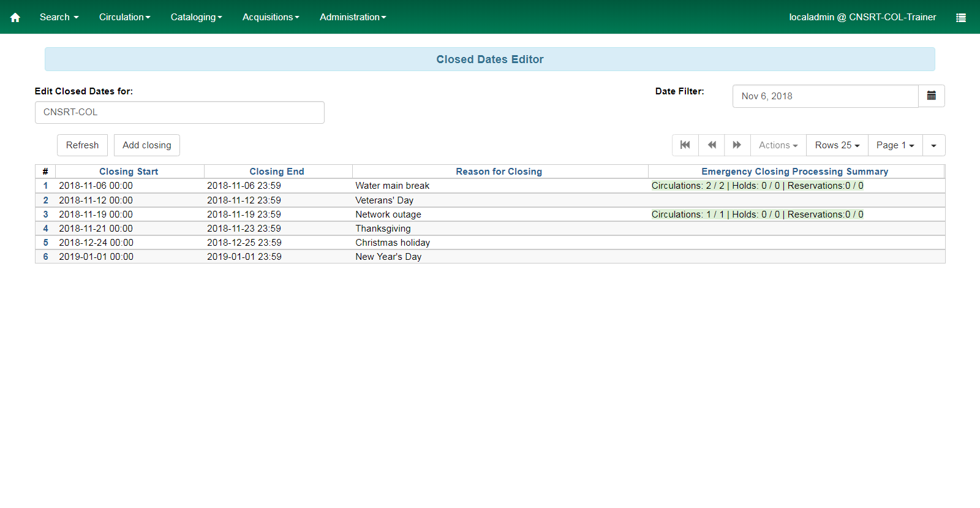This screenshot has height=508, width=980.
Task: Click closing end 2018-11-19 23:59
Action: click(244, 214)
